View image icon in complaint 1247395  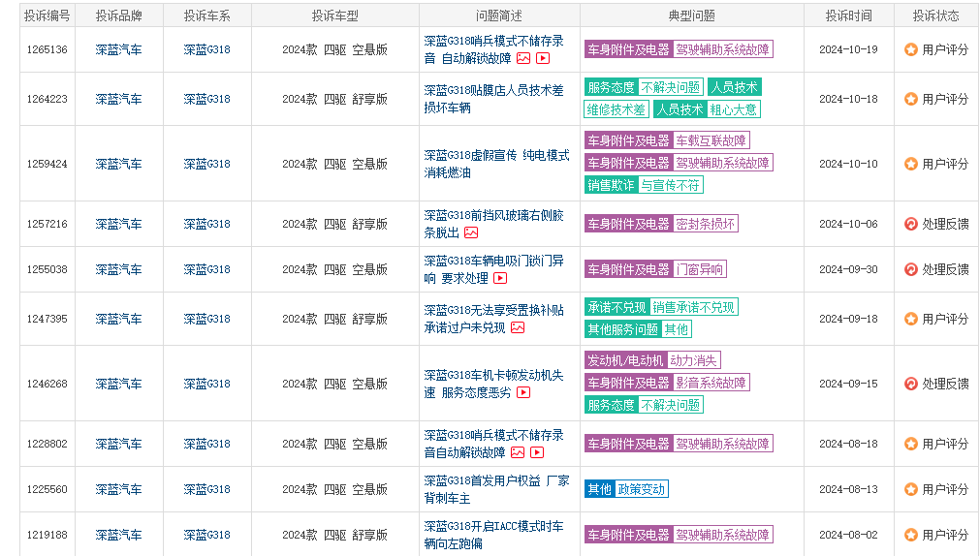click(518, 327)
